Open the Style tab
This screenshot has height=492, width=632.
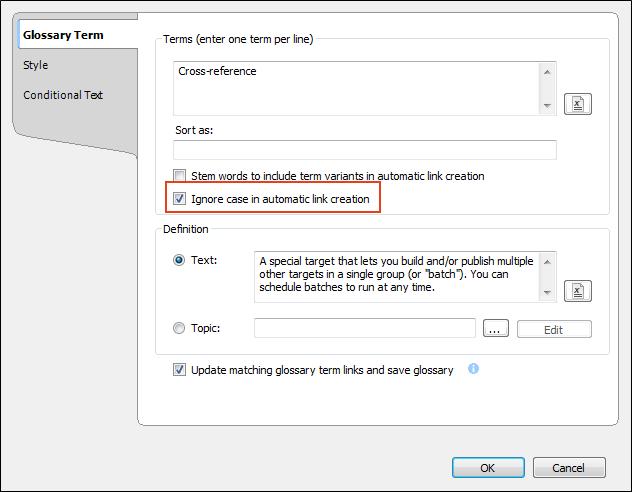pyautogui.click(x=35, y=65)
